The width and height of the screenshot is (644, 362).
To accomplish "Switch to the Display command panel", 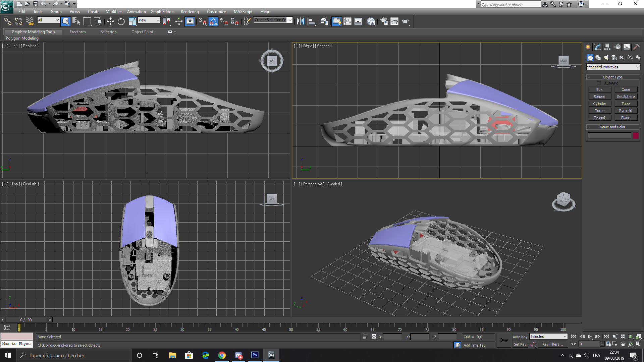I will [x=627, y=47].
